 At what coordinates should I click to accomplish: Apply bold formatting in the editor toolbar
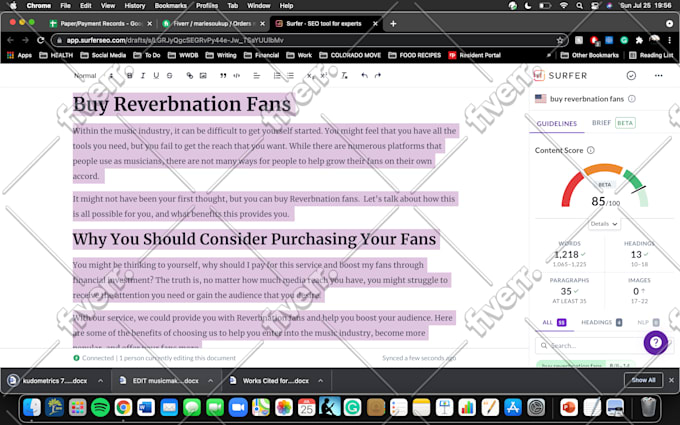[x=129, y=75]
